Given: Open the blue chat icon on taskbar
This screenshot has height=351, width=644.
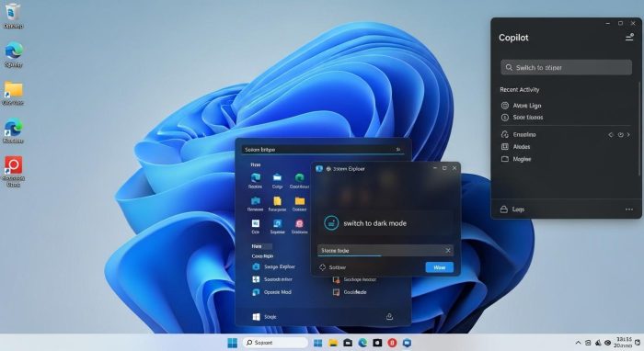Looking at the screenshot, I should click(x=407, y=343).
